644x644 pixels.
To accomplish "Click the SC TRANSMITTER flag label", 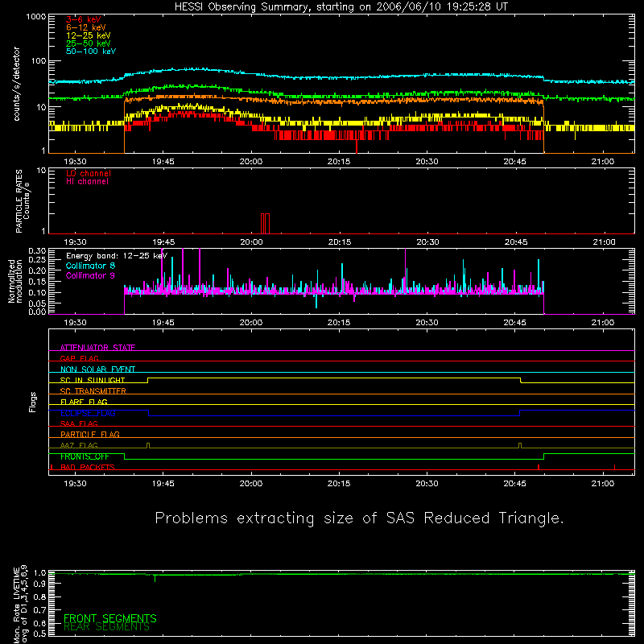I will (x=93, y=390).
